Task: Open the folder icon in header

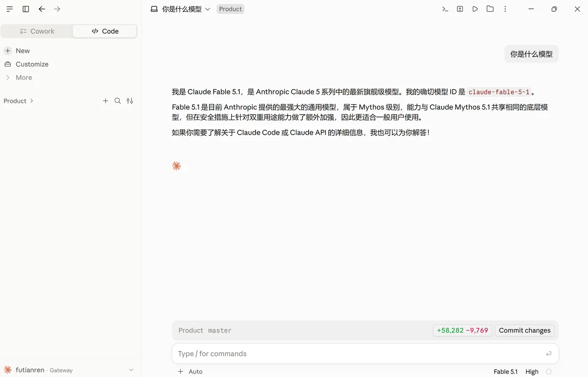Action: click(490, 9)
